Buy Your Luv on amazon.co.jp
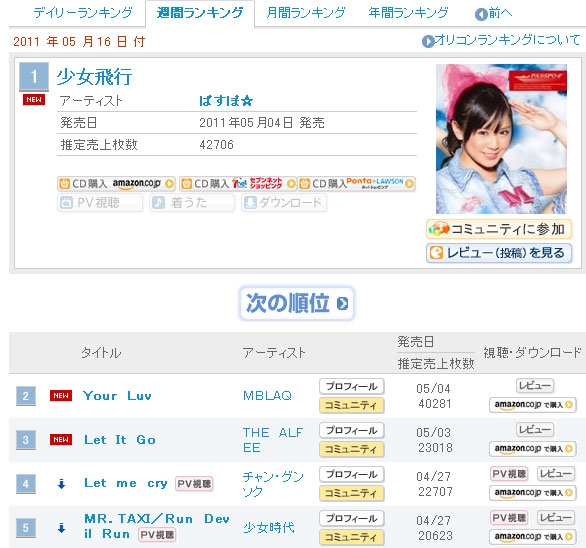Screen dimensions: 586x548 pyautogui.click(x=533, y=404)
